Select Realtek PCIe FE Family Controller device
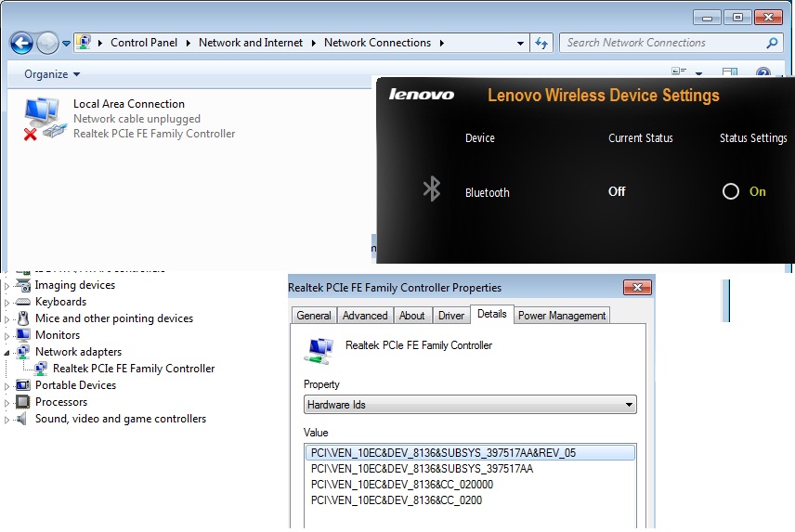The width and height of the screenshot is (795, 532). point(134,369)
